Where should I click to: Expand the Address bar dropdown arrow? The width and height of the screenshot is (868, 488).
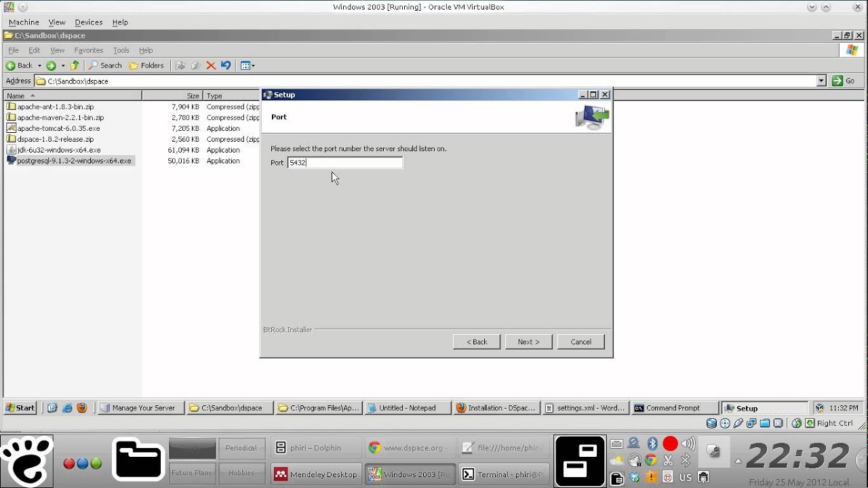point(821,81)
